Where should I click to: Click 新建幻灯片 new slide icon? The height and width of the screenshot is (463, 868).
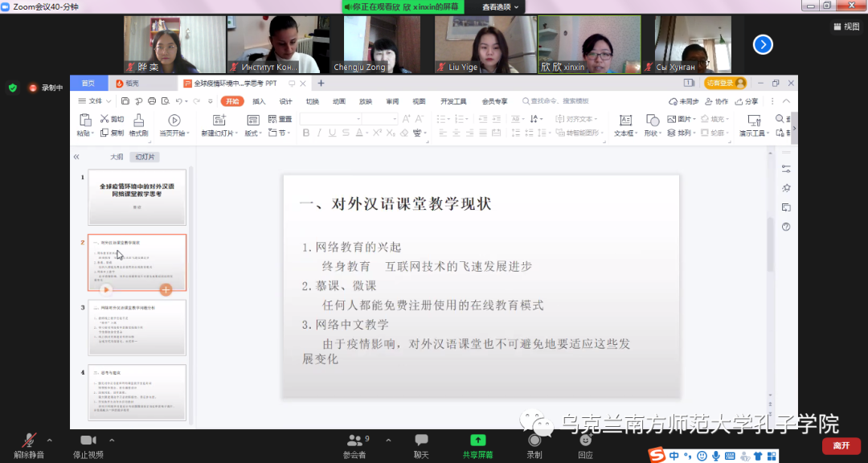219,121
